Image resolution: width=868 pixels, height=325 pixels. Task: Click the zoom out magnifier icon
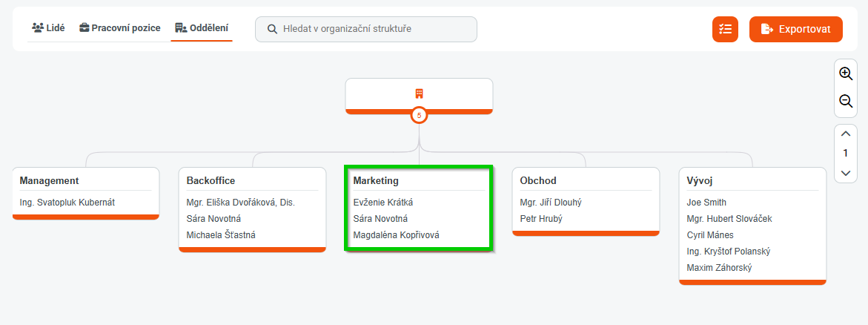point(846,101)
